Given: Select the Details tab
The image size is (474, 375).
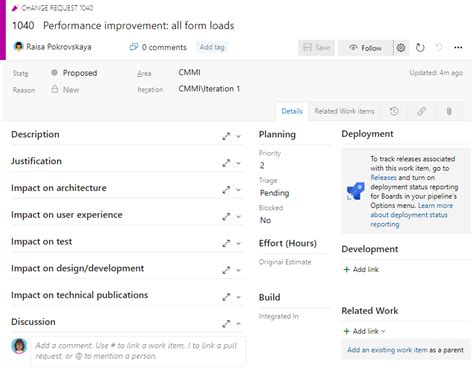Looking at the screenshot, I should tap(292, 111).
